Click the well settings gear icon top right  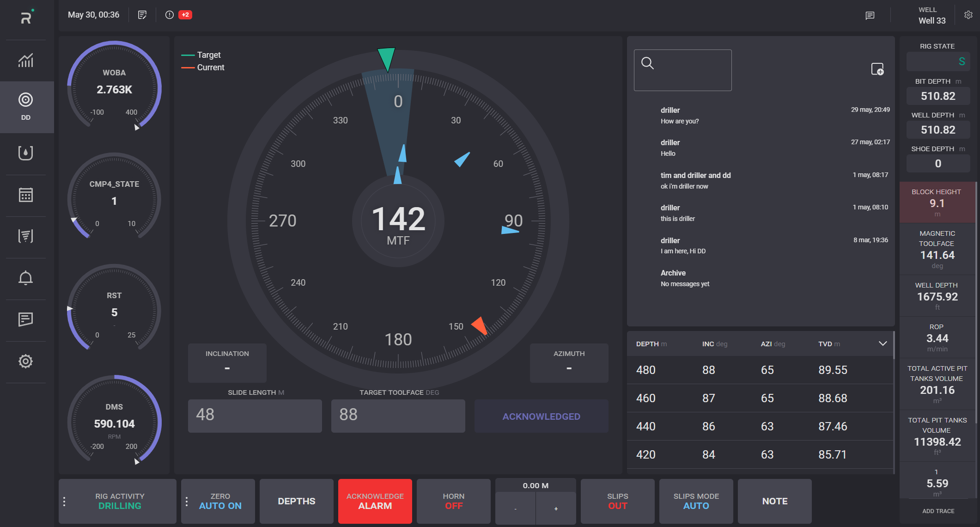click(x=968, y=15)
